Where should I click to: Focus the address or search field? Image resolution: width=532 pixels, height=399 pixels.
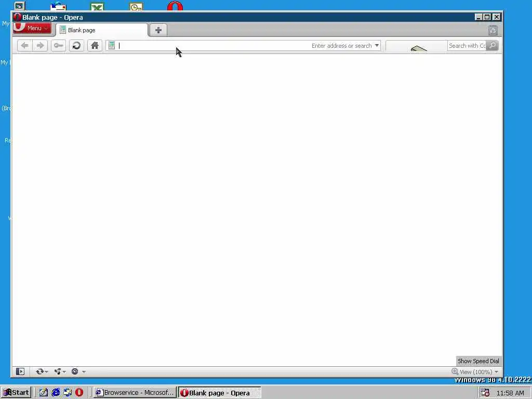[243, 46]
